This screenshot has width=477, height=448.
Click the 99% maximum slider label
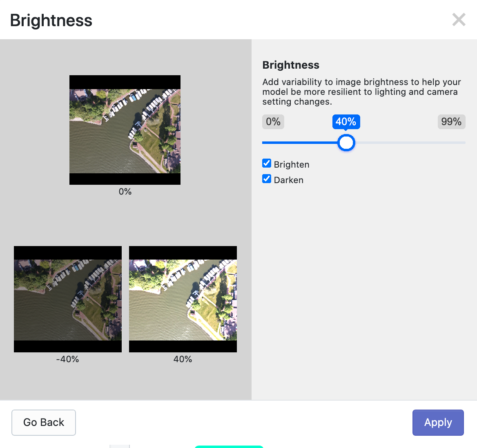click(451, 121)
